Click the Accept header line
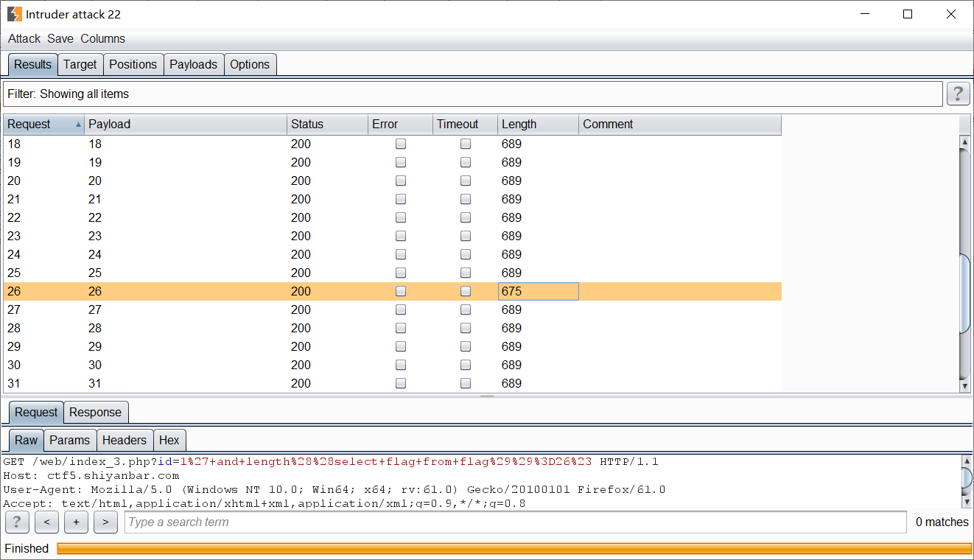This screenshot has height=560, width=974. pyautogui.click(x=264, y=504)
